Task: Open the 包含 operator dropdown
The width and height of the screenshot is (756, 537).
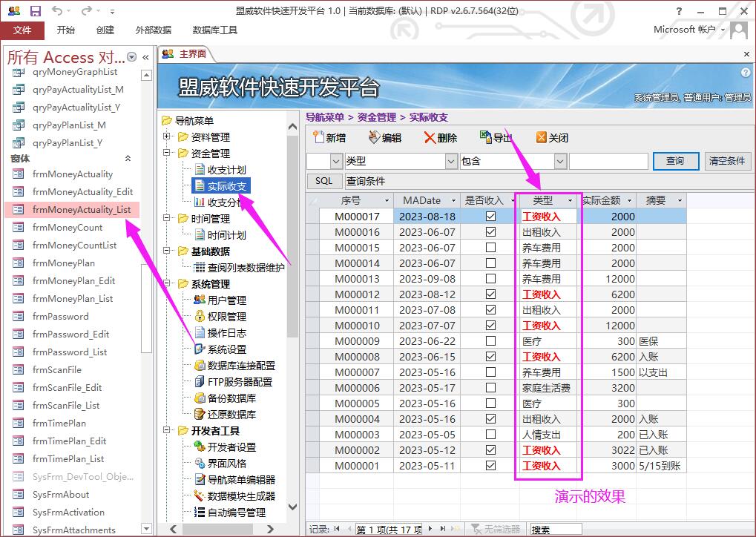Action: pyautogui.click(x=560, y=162)
